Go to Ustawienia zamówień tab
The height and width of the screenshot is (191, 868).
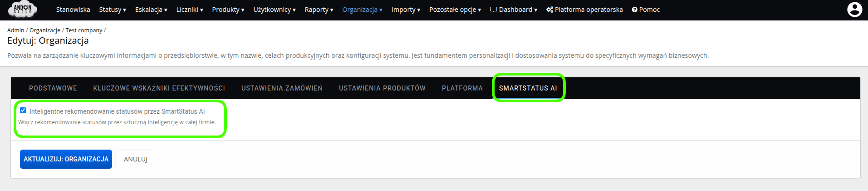(x=282, y=88)
